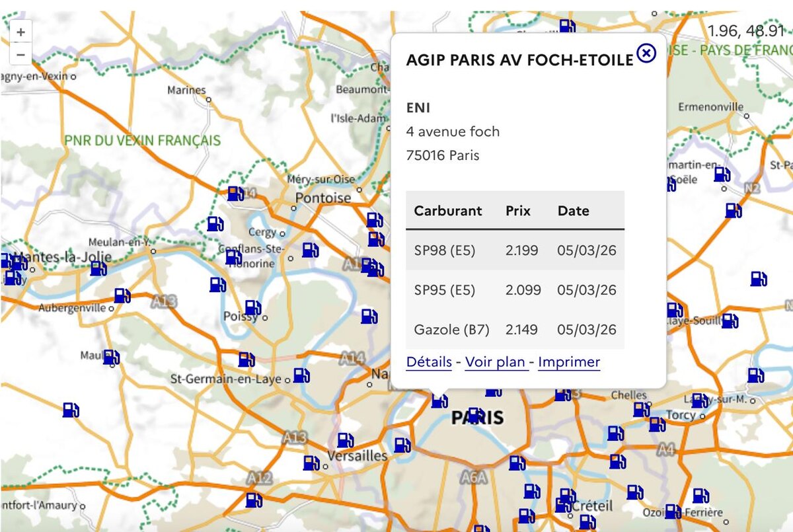Select station icon east of Conflans-Ste-Honorine
The height and width of the screenshot is (532, 793).
click(311, 250)
